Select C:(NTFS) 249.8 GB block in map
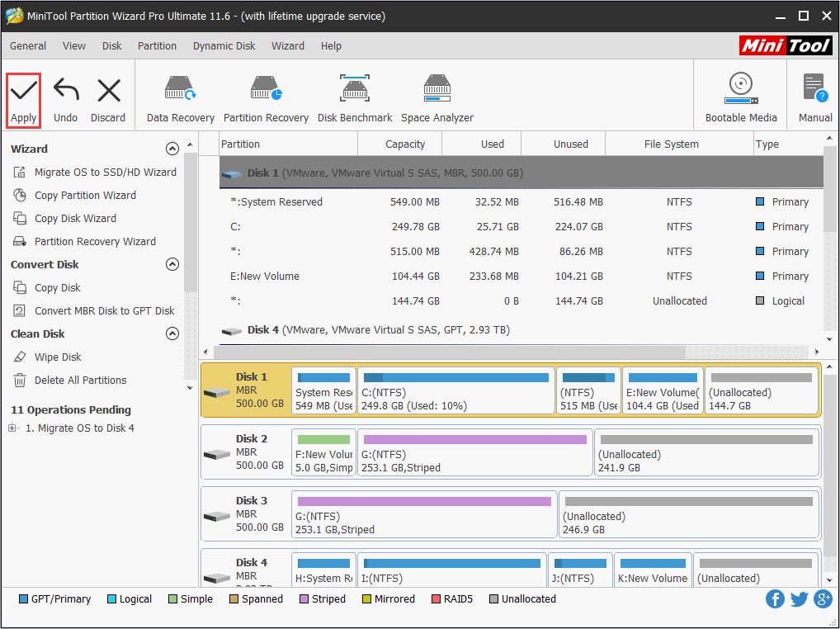Image resolution: width=840 pixels, height=629 pixels. (455, 390)
